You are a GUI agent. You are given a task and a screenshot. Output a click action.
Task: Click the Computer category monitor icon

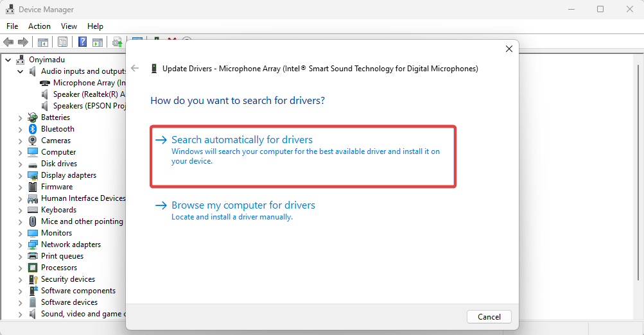pos(33,152)
